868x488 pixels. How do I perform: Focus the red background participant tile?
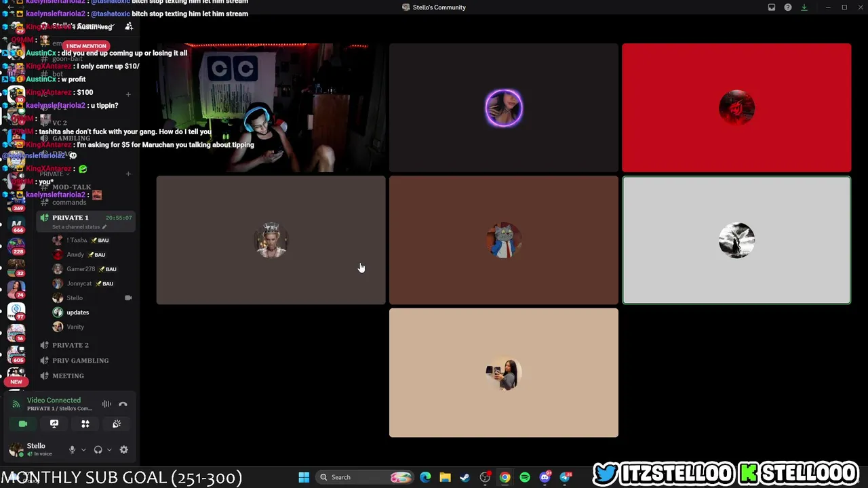pos(736,108)
